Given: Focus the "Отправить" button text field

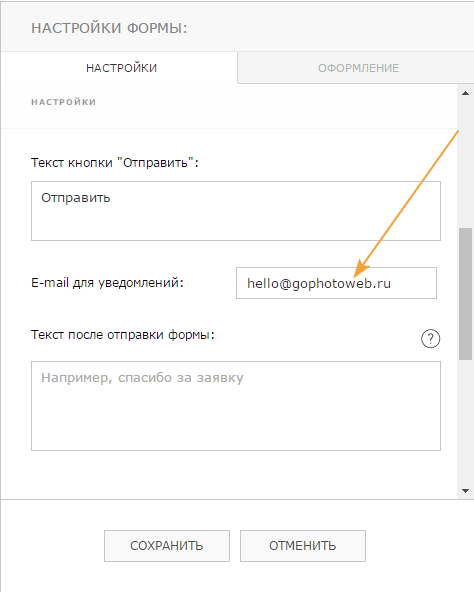Looking at the screenshot, I should tap(236, 211).
